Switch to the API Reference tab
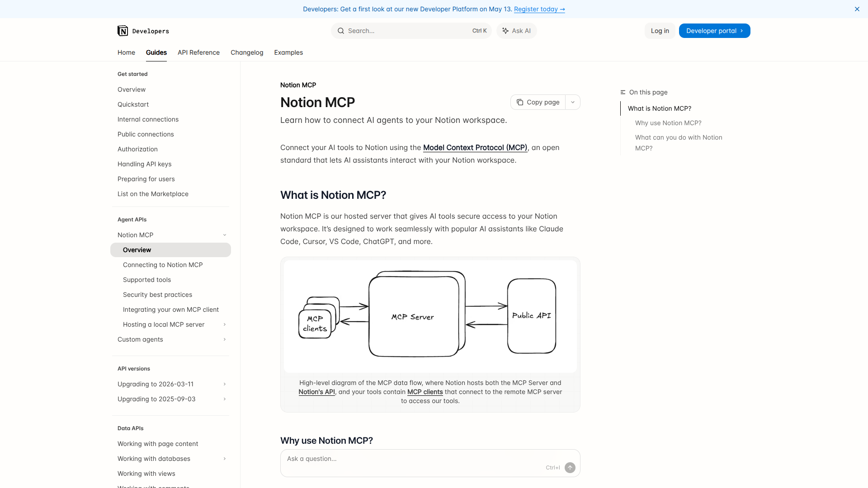The image size is (868, 488). 198,52
